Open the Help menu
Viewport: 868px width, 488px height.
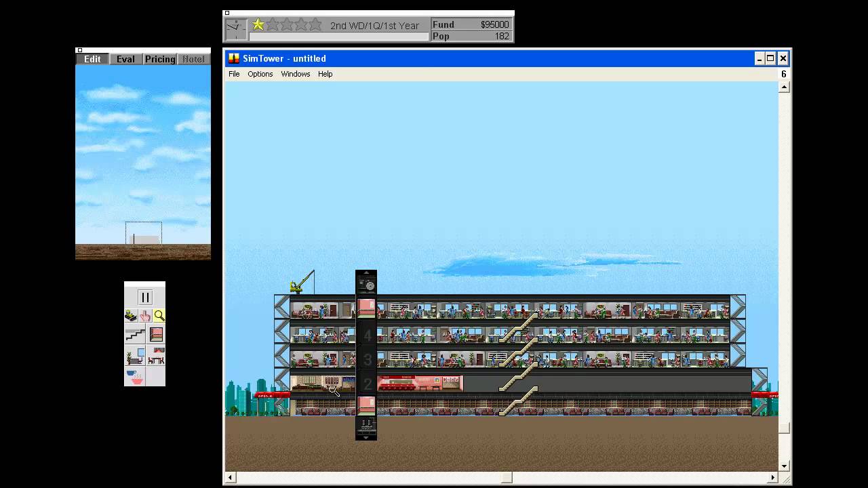coord(325,74)
